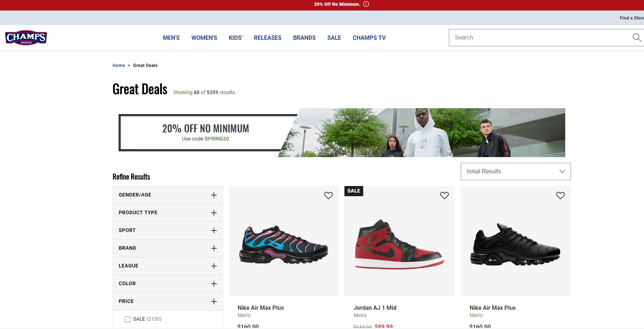Open the 20% off promo info icon
Screen dimensions: 644x329
tap(366, 4)
